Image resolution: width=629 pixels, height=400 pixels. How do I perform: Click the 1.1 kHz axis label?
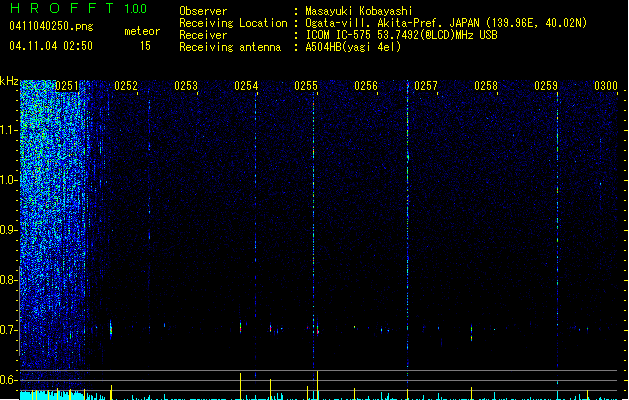[9, 130]
